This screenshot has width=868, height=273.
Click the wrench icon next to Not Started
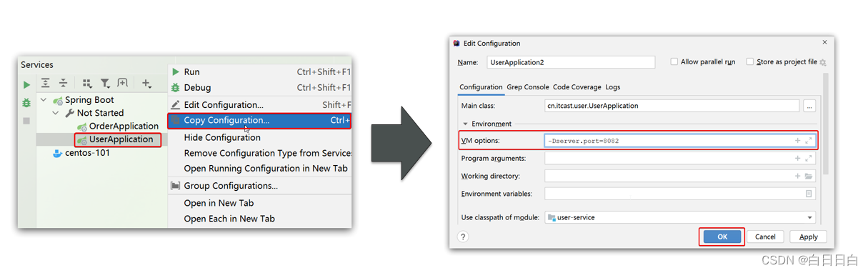tap(70, 113)
